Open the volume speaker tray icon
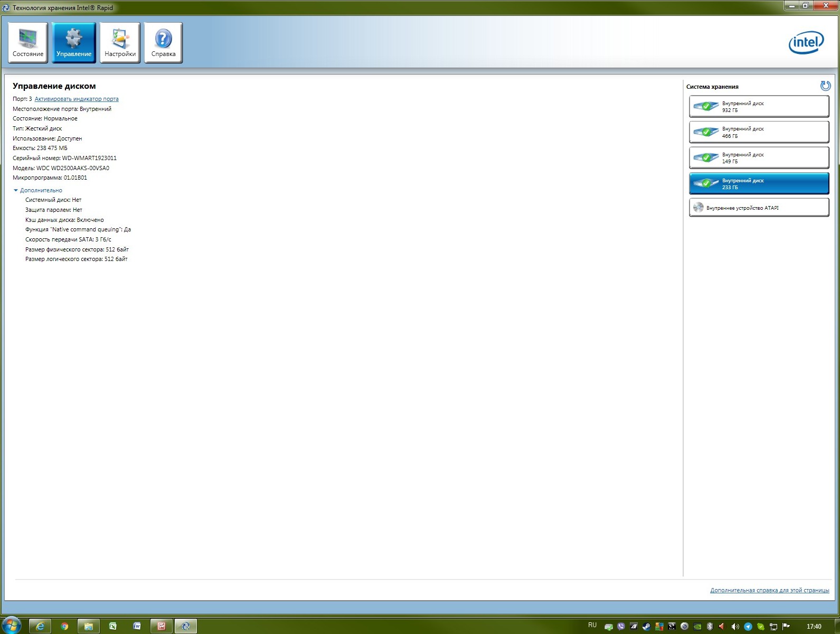This screenshot has height=634, width=840. click(x=735, y=627)
